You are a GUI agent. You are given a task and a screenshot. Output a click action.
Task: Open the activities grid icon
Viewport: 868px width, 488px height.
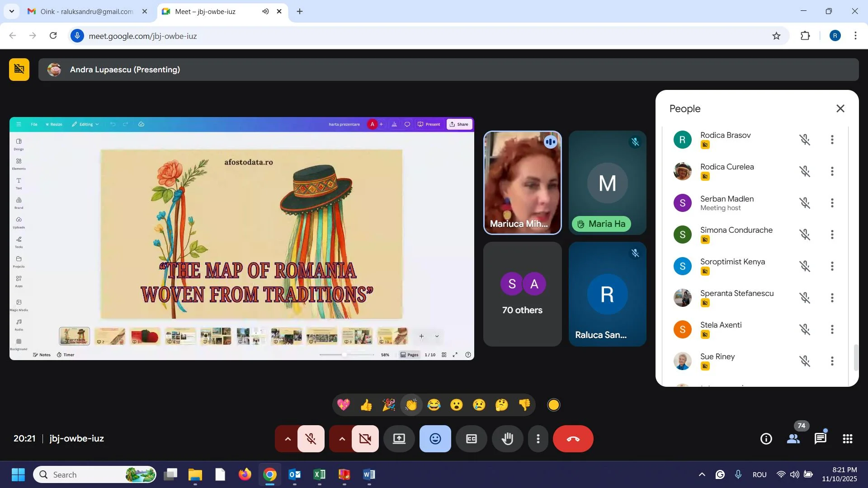[x=848, y=439]
